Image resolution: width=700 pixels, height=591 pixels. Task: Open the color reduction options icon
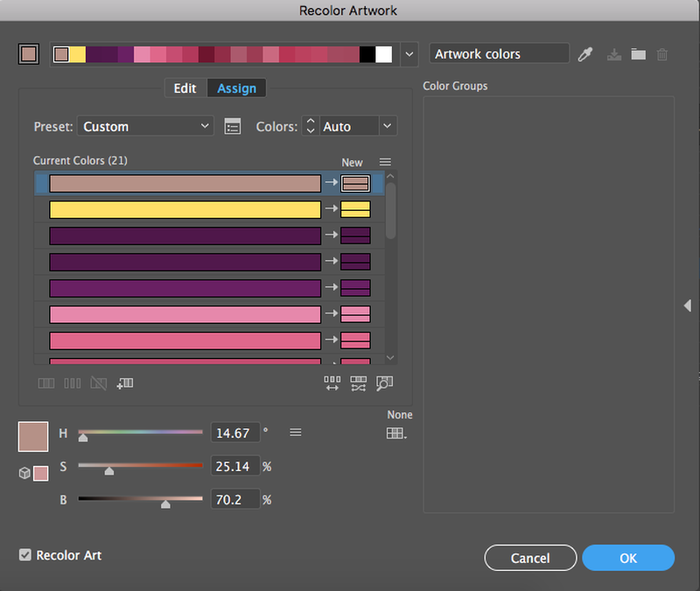[x=232, y=126]
